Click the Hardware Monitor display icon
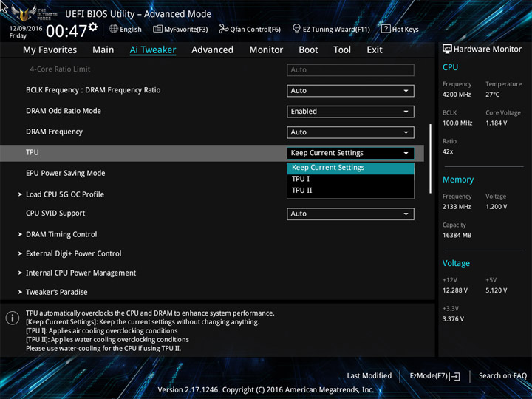Viewport: 532px width, 399px height. pyautogui.click(x=447, y=50)
